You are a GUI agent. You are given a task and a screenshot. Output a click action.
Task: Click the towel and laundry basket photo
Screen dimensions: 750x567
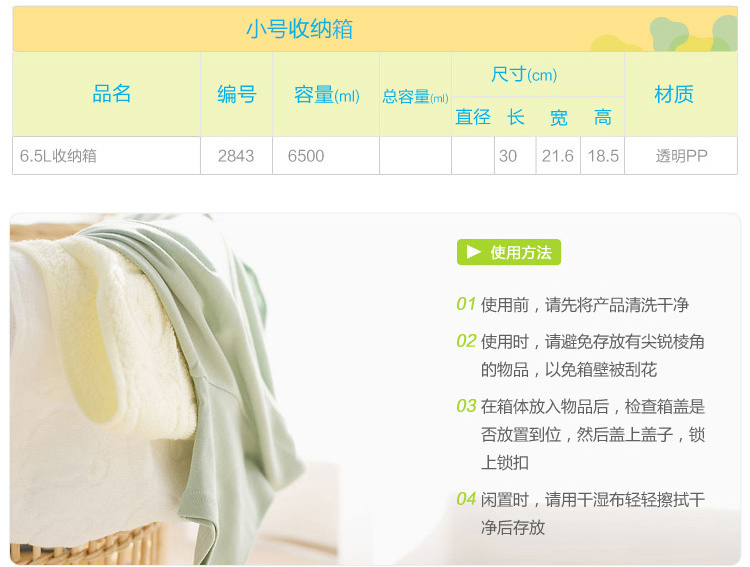(x=158, y=389)
